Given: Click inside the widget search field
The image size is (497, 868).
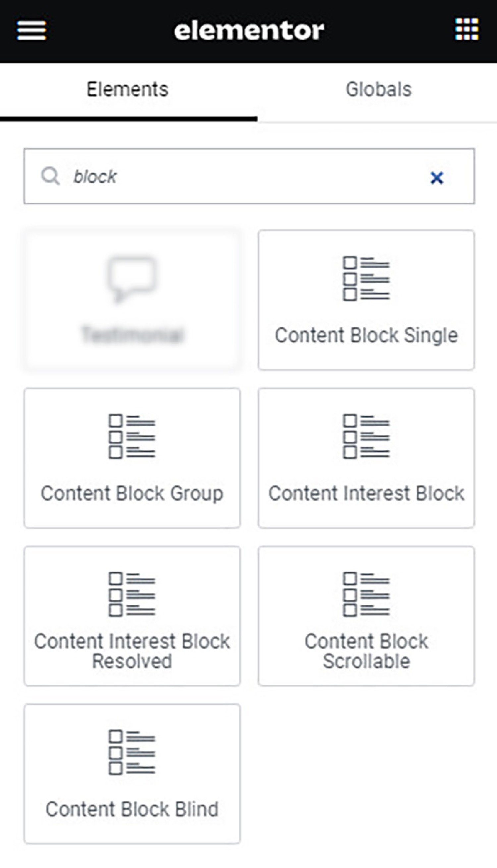Looking at the screenshot, I should click(249, 176).
